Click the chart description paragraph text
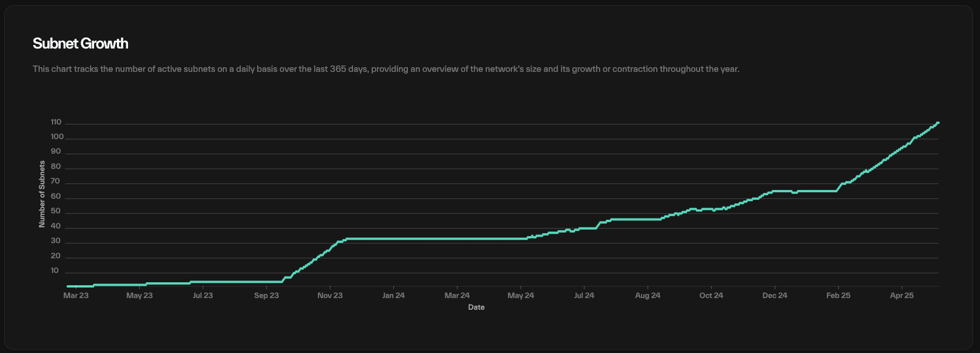Viewport: 980px width, 353px height. 386,69
